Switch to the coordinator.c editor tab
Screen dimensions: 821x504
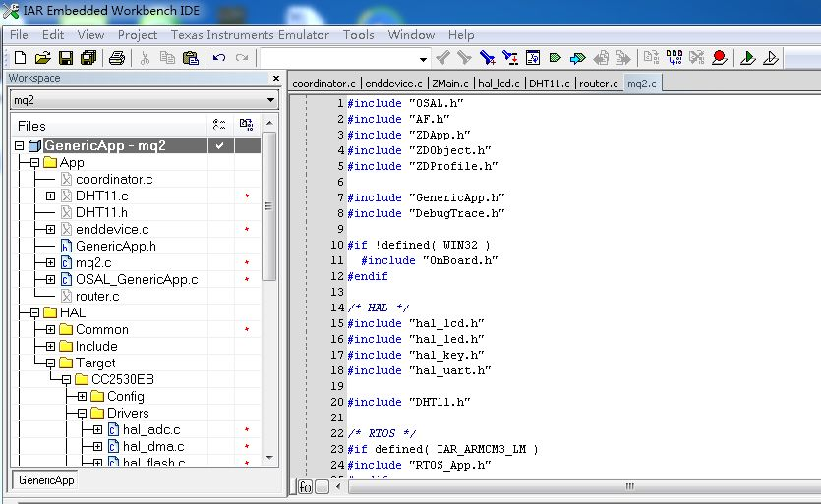point(324,84)
